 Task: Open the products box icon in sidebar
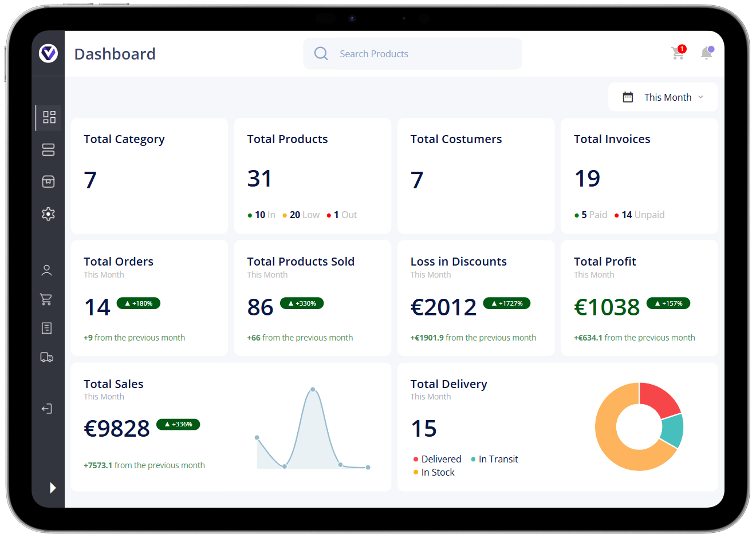tap(48, 181)
